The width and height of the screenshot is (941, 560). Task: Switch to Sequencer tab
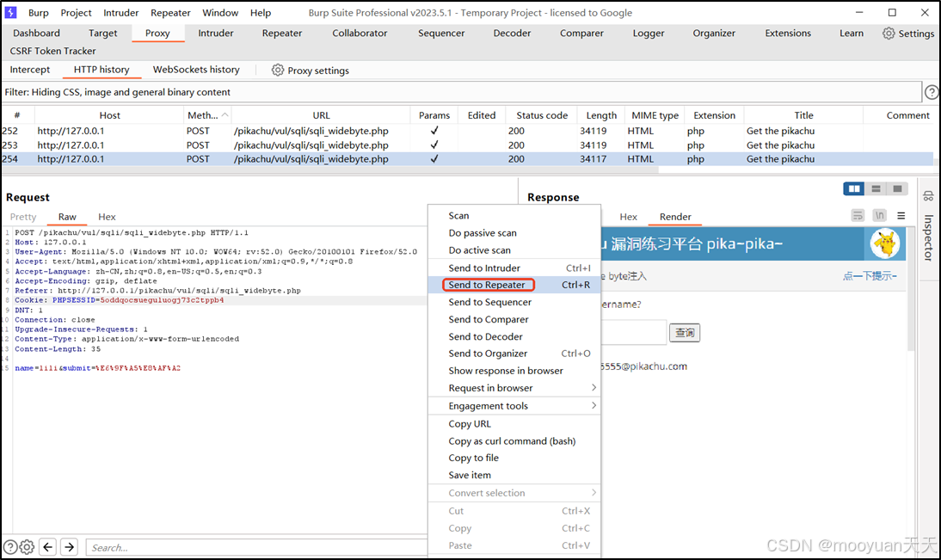point(441,33)
